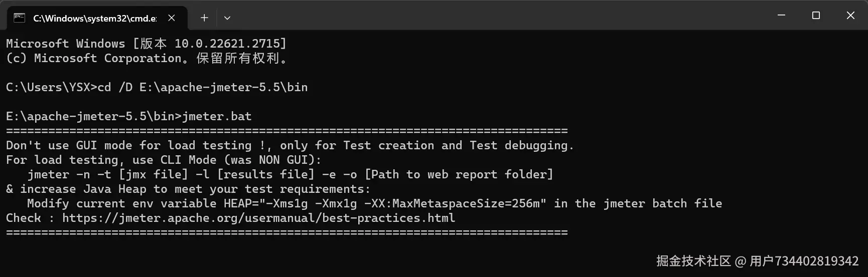Click the Microsoft Corporation copyright line
The height and width of the screenshot is (277, 868).
click(x=146, y=59)
